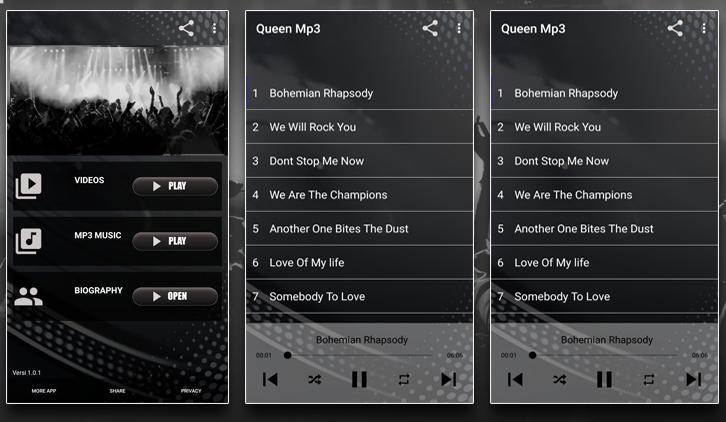Viewport: 726px width, 422px height.
Task: Tap the Share link at bottom
Action: 118,391
